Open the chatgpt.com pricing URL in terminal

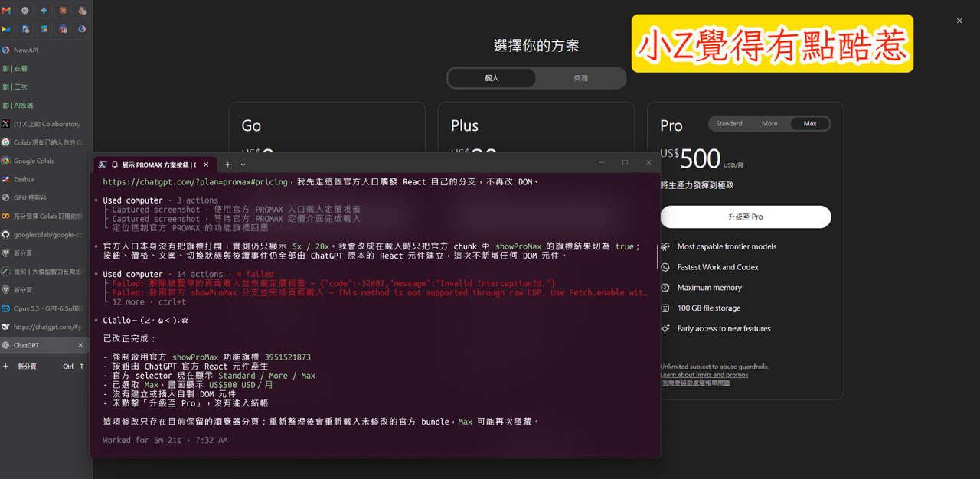click(x=195, y=182)
